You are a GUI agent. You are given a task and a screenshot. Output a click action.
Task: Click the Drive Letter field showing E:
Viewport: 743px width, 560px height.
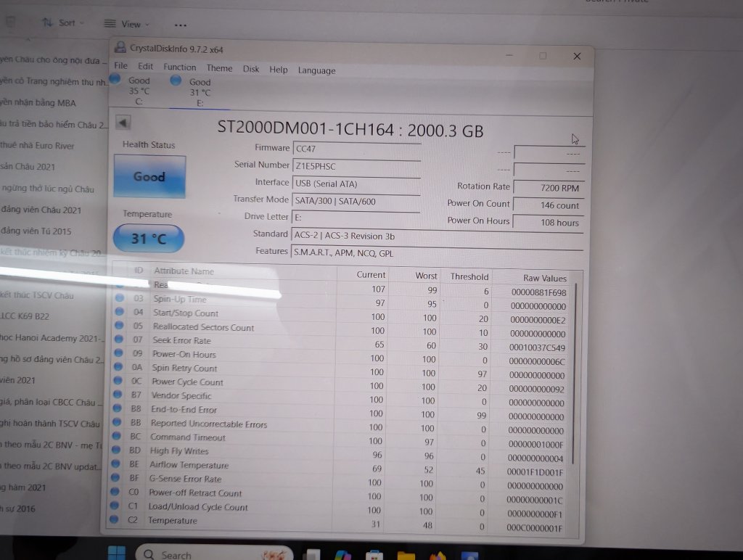tap(356, 218)
